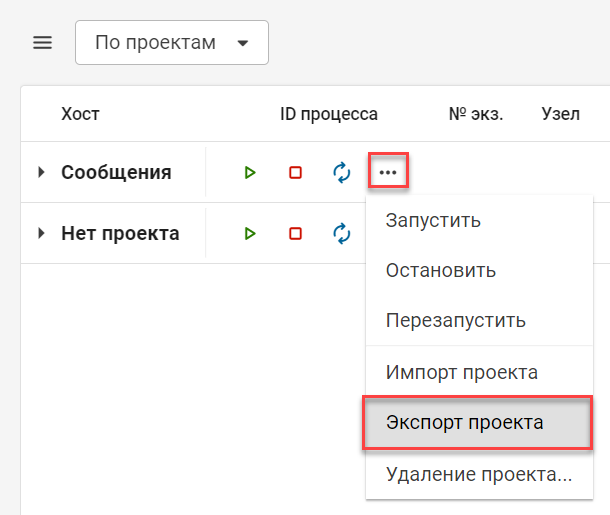
Task: Start the 'Нет проекта' row with play icon
Action: coord(250,233)
